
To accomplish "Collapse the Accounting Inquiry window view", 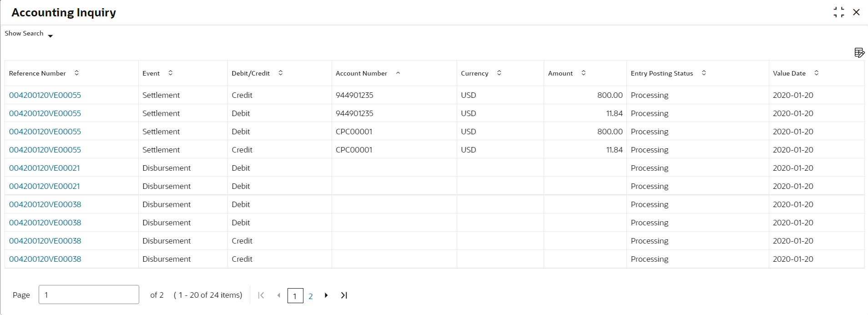I will [x=839, y=12].
